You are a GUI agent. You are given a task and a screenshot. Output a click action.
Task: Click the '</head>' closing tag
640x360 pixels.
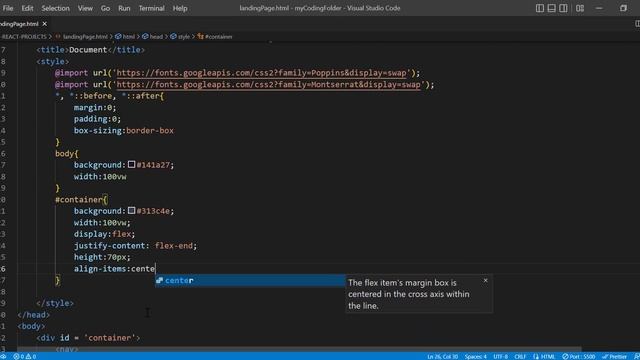point(34,315)
